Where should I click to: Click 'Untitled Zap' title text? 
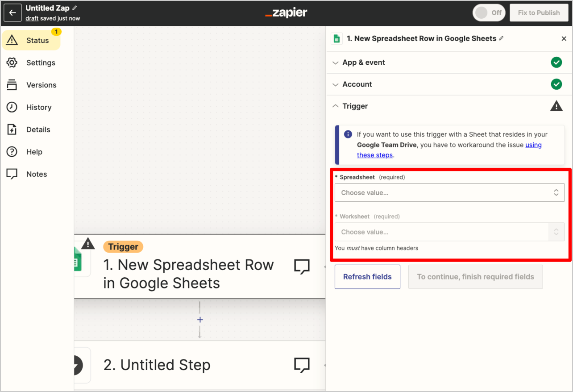tap(47, 8)
